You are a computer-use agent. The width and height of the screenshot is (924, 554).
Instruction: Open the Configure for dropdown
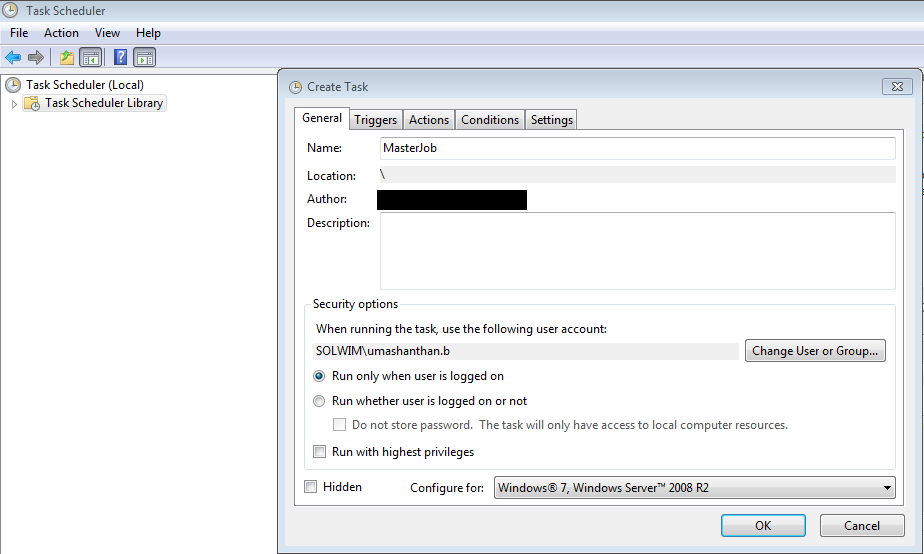695,488
